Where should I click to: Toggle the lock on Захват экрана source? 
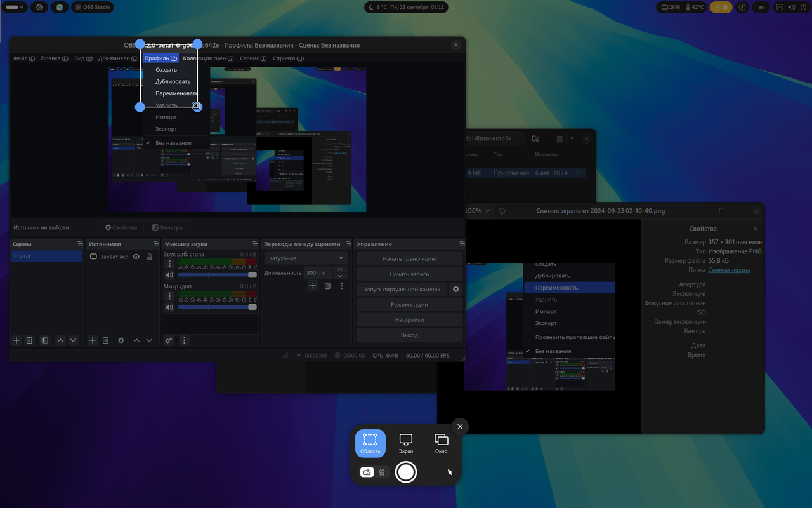coord(150,257)
